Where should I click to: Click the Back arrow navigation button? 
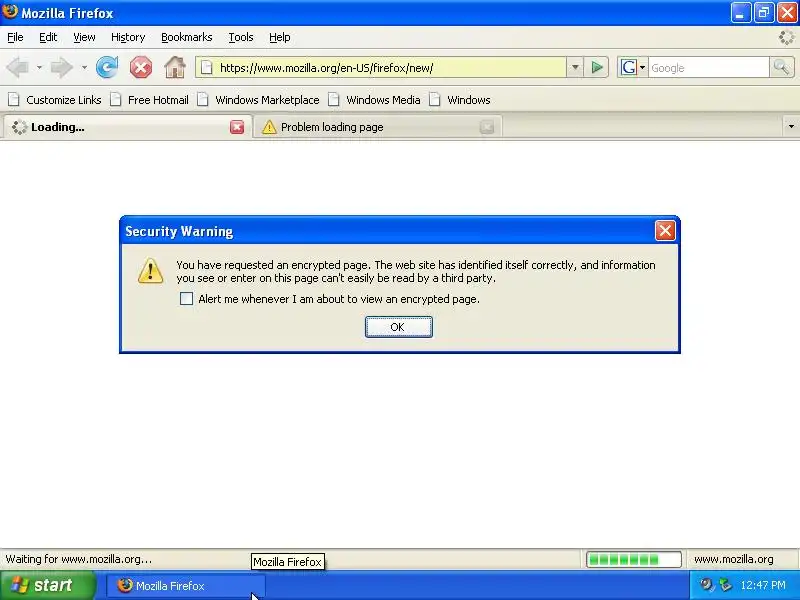coord(18,67)
